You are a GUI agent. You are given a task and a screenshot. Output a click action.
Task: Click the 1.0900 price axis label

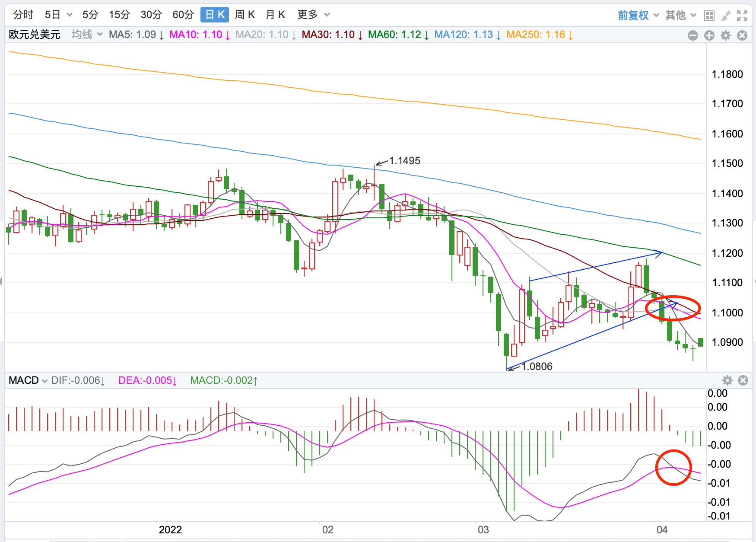coord(727,342)
